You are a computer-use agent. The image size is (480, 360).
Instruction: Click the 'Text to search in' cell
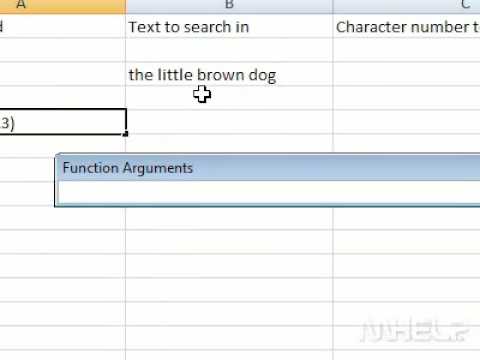click(229, 27)
